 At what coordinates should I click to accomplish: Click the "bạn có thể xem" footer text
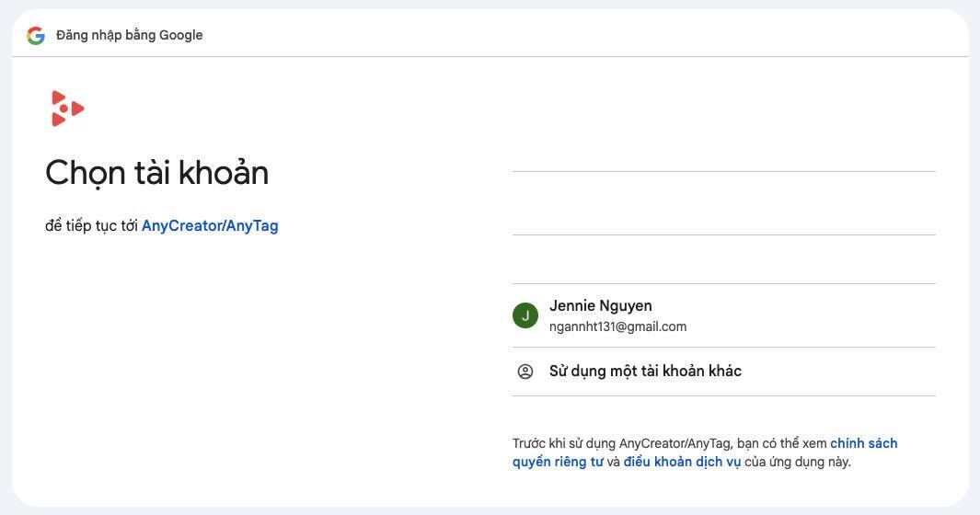(782, 443)
